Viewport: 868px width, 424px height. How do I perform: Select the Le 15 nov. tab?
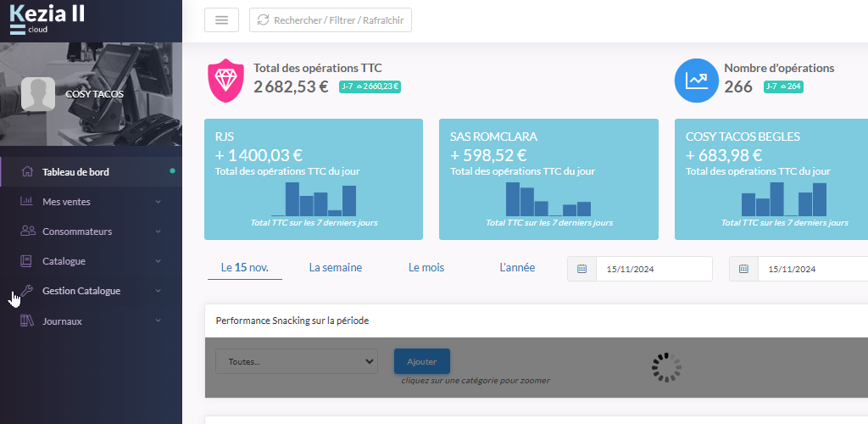(x=245, y=268)
